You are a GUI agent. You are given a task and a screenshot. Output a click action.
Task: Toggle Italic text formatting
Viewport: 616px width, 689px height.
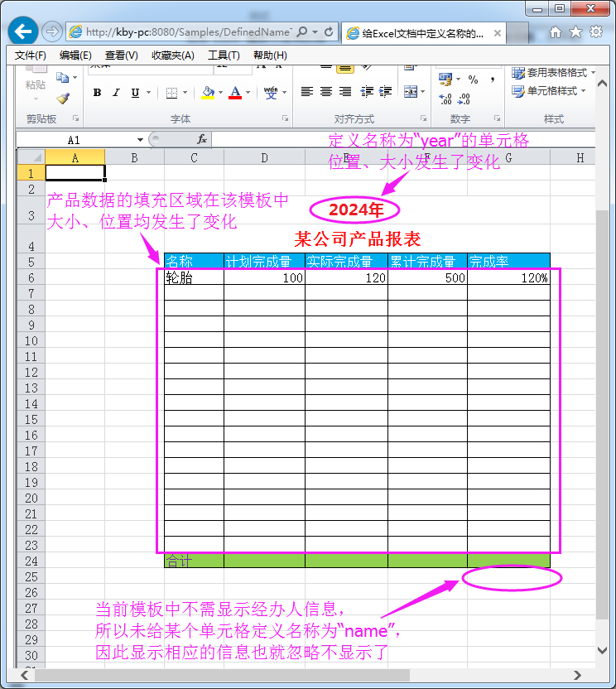pos(116,93)
